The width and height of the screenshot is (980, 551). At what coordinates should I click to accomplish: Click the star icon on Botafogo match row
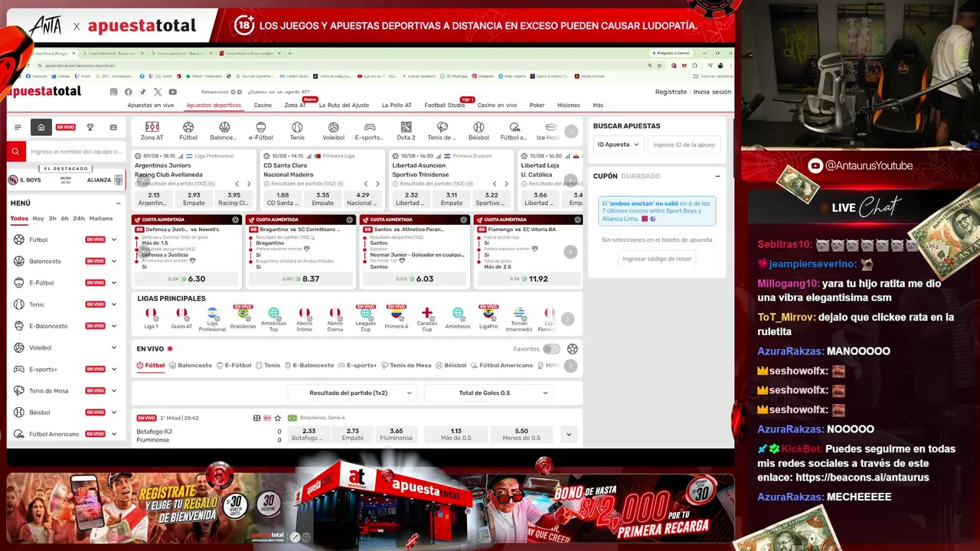pos(277,418)
